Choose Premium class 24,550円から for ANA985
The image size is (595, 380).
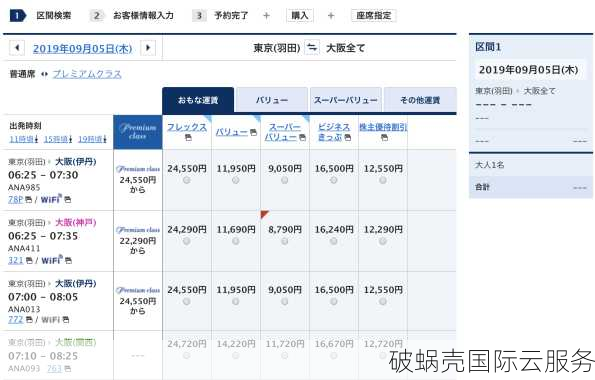coord(138,180)
